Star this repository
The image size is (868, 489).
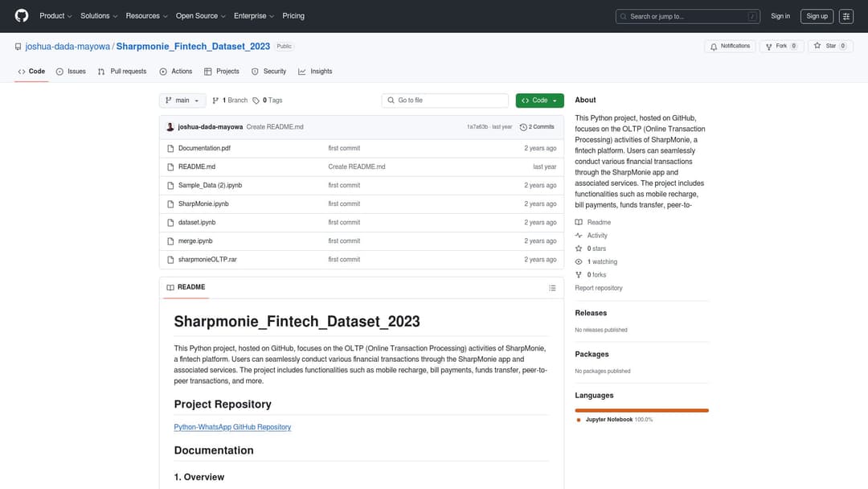830,47
